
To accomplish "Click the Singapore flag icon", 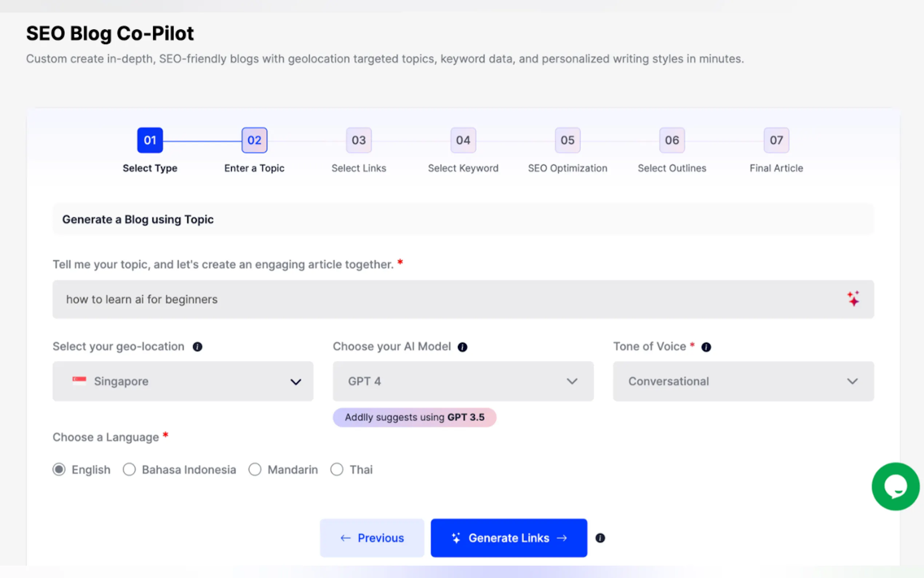I will click(79, 381).
